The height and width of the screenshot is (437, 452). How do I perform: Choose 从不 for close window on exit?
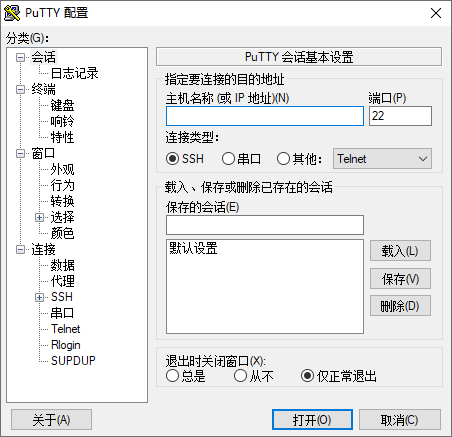240,376
